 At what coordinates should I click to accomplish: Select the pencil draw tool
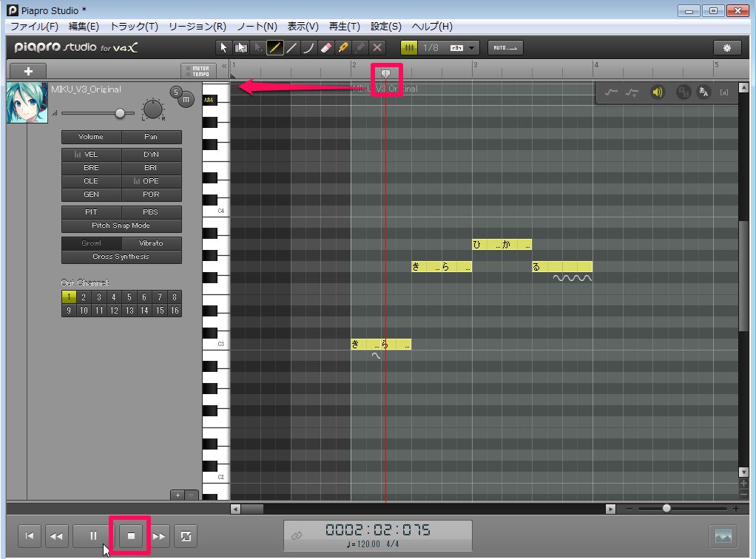274,48
